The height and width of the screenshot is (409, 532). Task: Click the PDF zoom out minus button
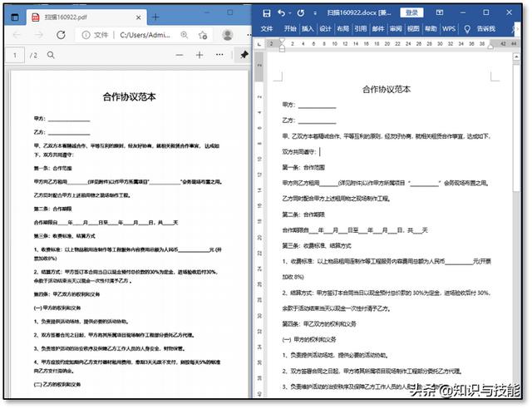[180, 55]
